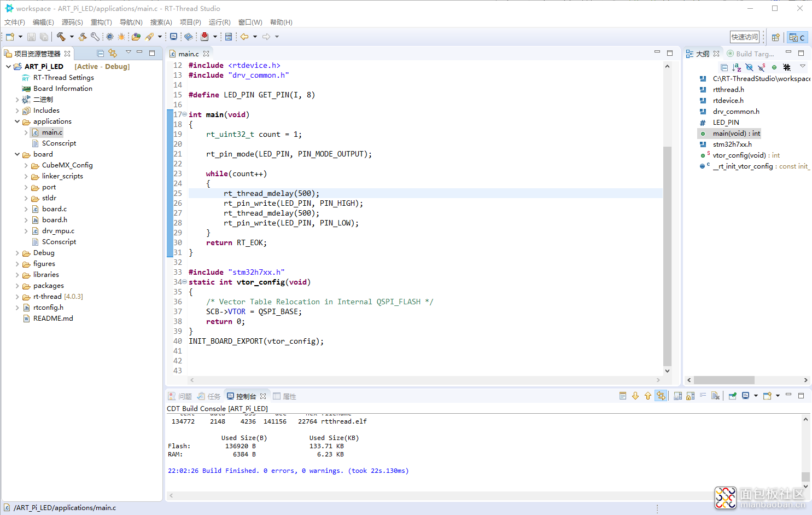The width and height of the screenshot is (812, 515).
Task: Close the main.c editor tab
Action: pyautogui.click(x=206, y=54)
